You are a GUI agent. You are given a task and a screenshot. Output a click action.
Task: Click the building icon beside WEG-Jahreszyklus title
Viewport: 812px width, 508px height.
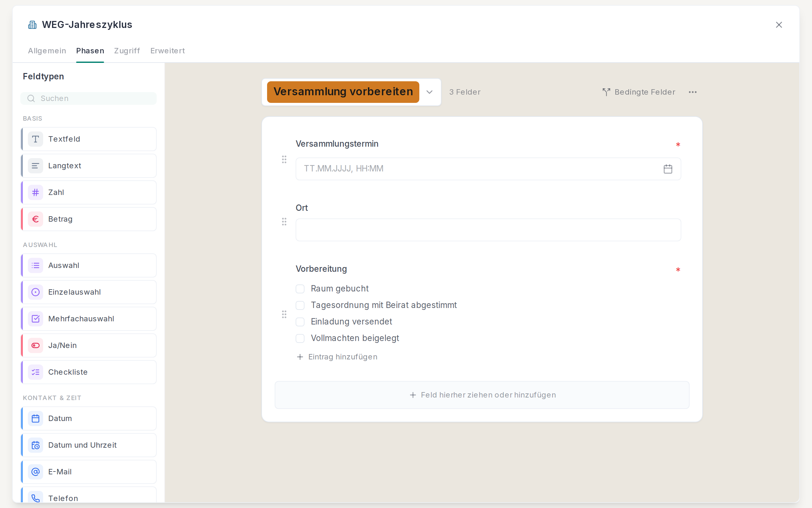(x=32, y=25)
